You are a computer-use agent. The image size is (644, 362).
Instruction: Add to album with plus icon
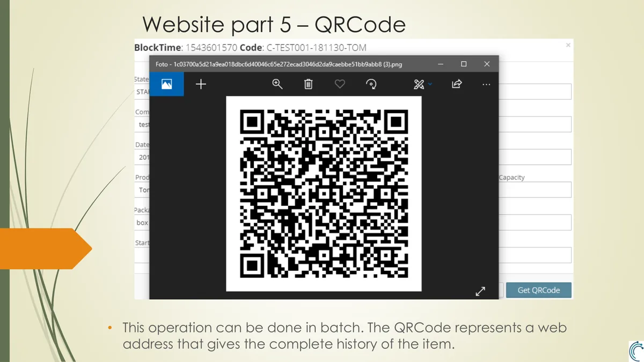pyautogui.click(x=201, y=84)
